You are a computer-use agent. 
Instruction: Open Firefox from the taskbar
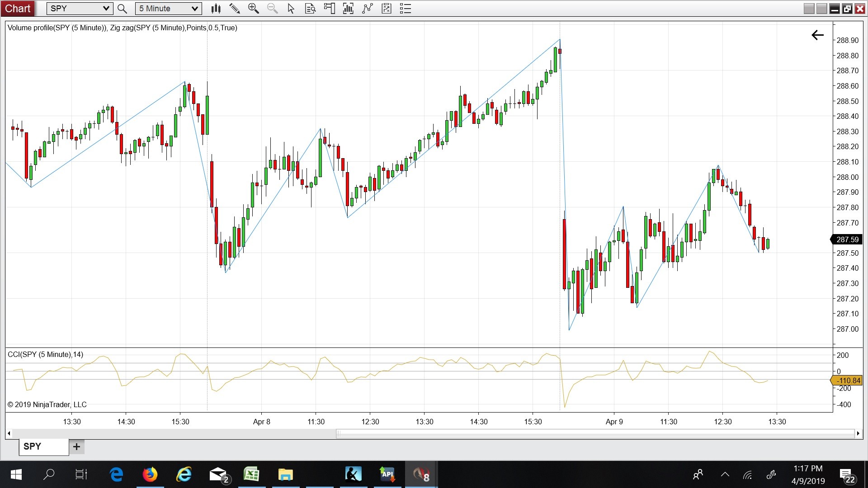pos(150,474)
